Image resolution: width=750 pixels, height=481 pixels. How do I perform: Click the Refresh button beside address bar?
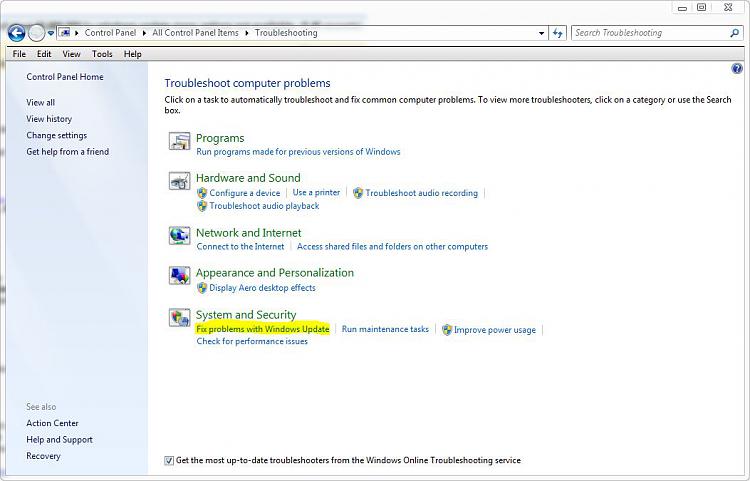click(x=557, y=33)
